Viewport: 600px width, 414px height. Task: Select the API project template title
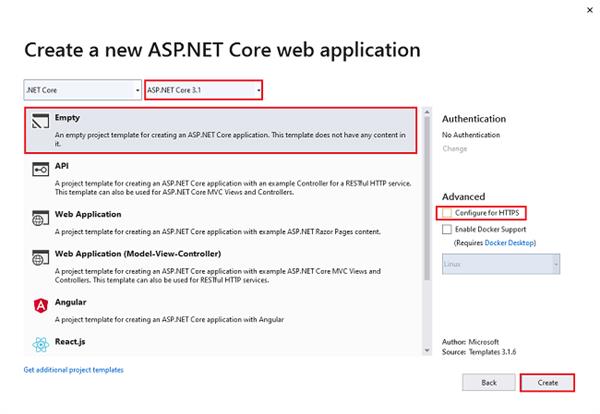coord(62,165)
